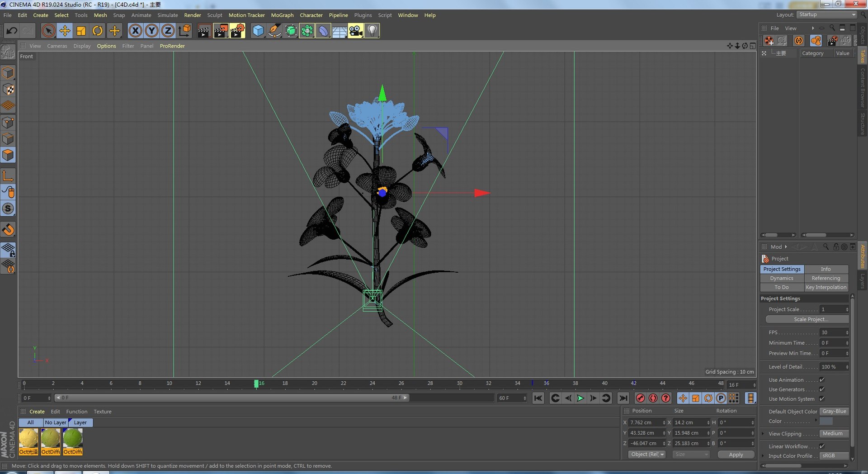Open the MoGraph menu
This screenshot has width=868, height=474.
point(282,15)
